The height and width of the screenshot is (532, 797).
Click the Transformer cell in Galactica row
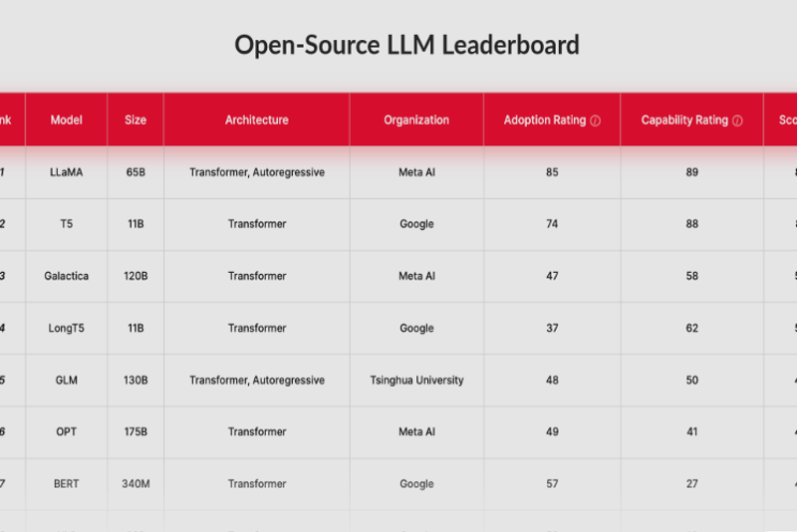(257, 276)
